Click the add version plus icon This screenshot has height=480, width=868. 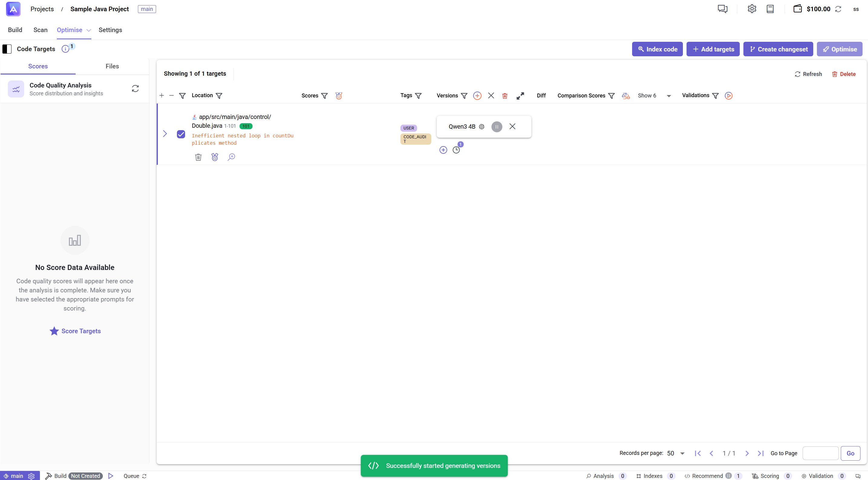[x=477, y=95]
